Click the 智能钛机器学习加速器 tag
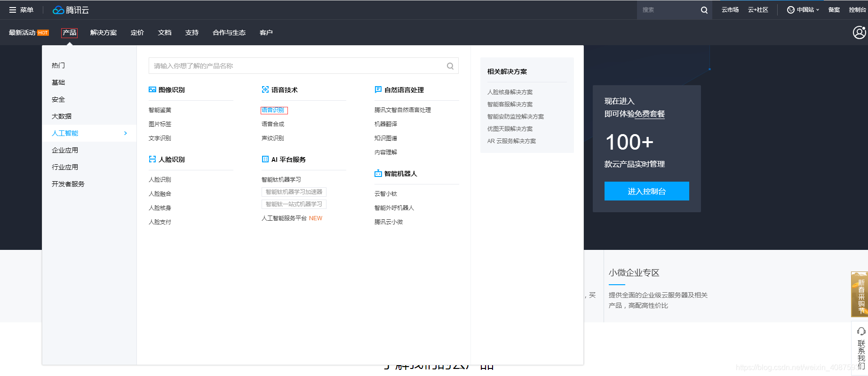The width and height of the screenshot is (868, 376). point(294,192)
